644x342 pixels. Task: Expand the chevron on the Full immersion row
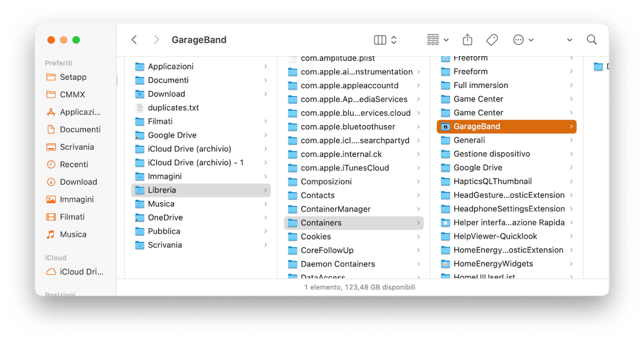coord(571,85)
